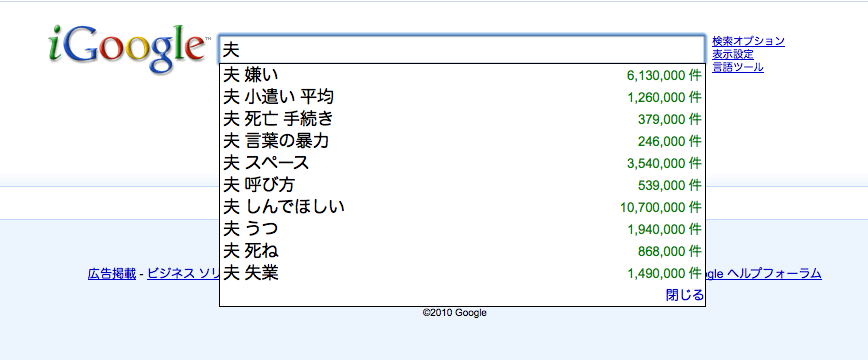Screen dimensions: 868x360
Task: Open 言語ツール language tools link
Action: tap(738, 68)
